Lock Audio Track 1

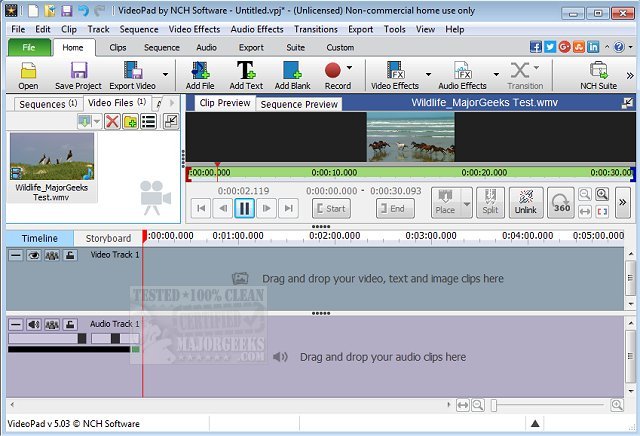(x=70, y=325)
